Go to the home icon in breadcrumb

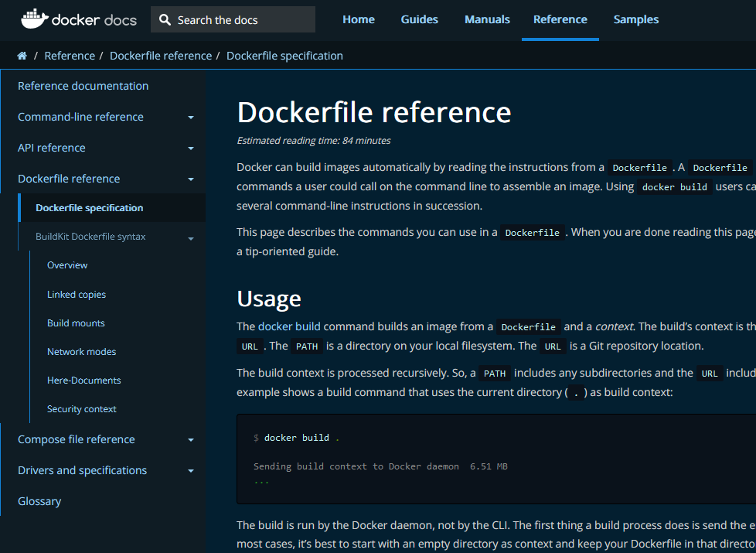[x=22, y=56]
